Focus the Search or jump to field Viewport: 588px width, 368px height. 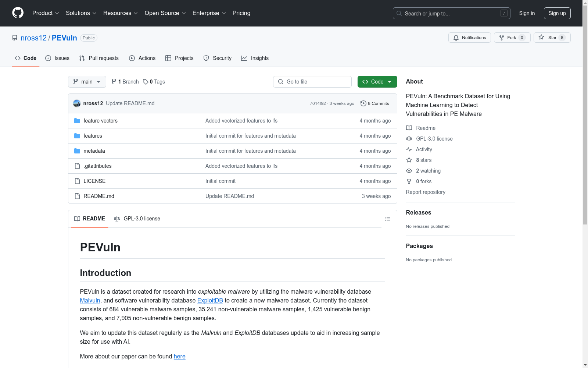tap(452, 13)
